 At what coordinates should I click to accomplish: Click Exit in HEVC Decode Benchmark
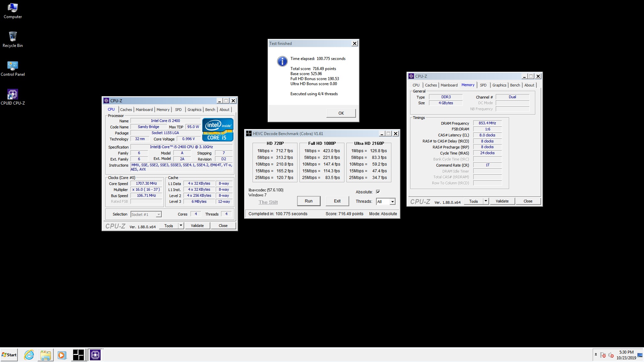pyautogui.click(x=337, y=201)
